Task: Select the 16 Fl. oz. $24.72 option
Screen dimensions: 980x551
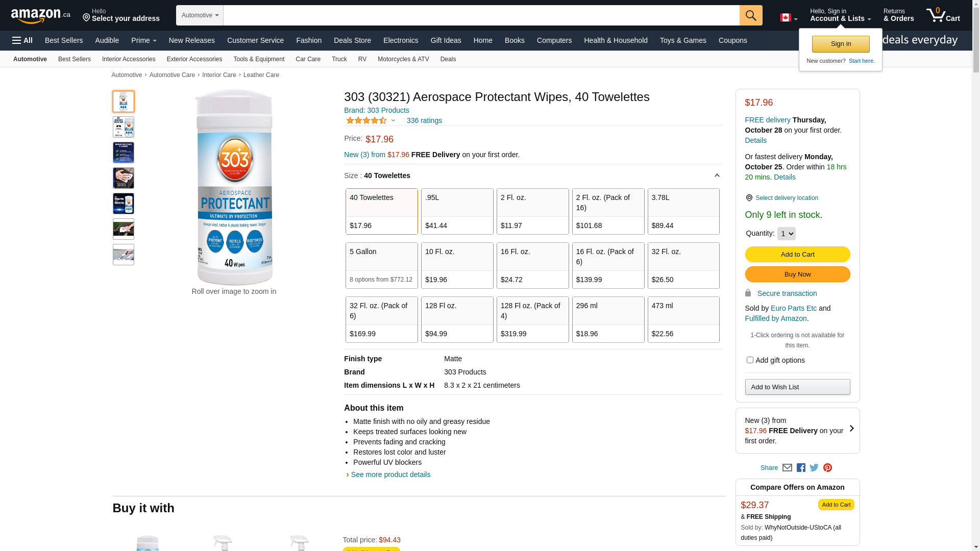Action: (x=533, y=265)
